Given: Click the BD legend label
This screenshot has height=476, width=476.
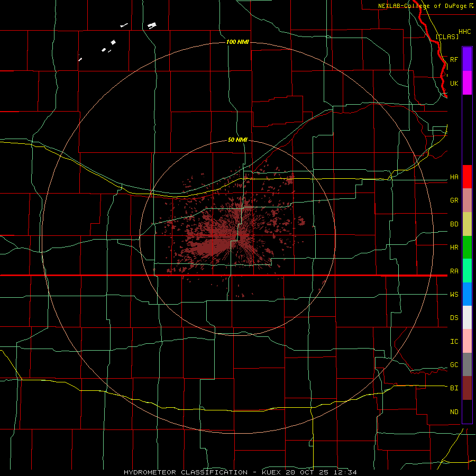Looking at the screenshot, I should (454, 224).
